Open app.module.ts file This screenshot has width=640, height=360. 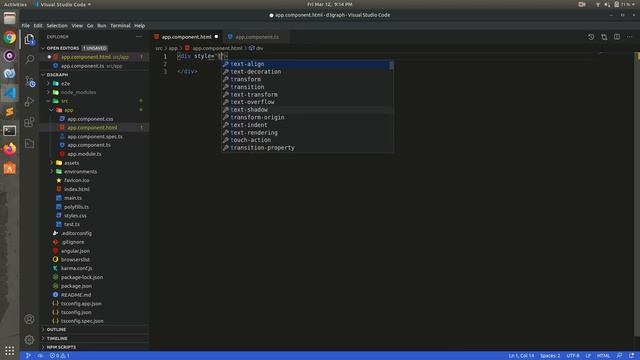tap(84, 154)
